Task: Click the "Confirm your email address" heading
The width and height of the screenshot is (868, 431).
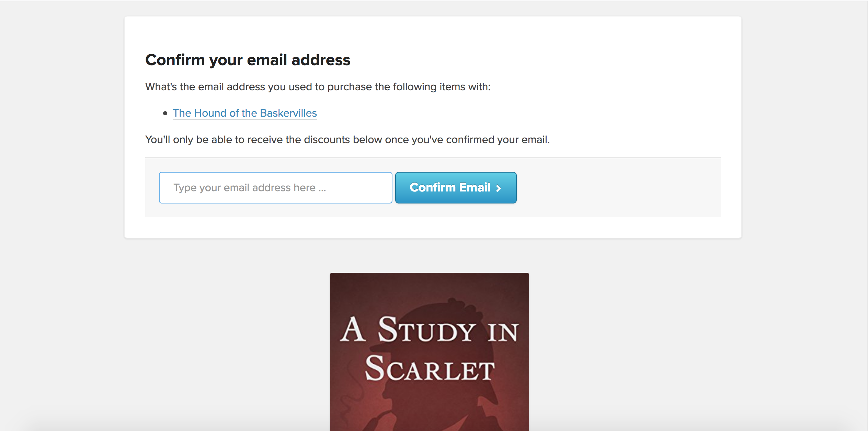Action: pyautogui.click(x=248, y=60)
